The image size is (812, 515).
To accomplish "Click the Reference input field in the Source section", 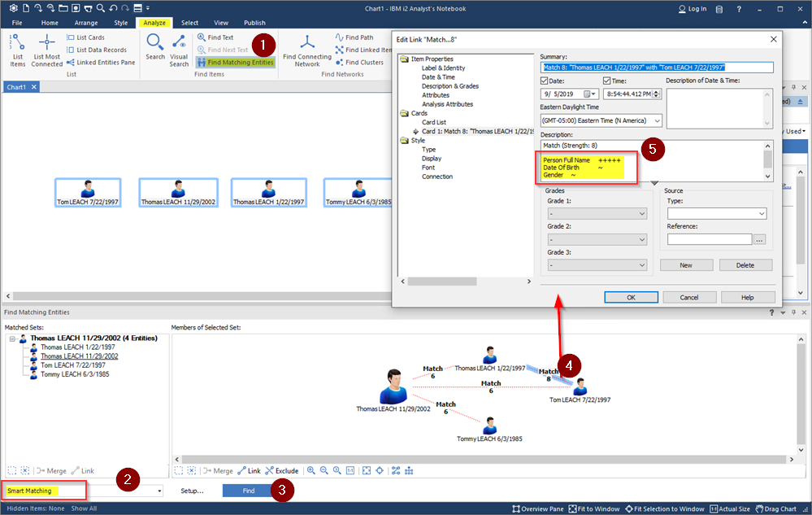I will coord(709,239).
